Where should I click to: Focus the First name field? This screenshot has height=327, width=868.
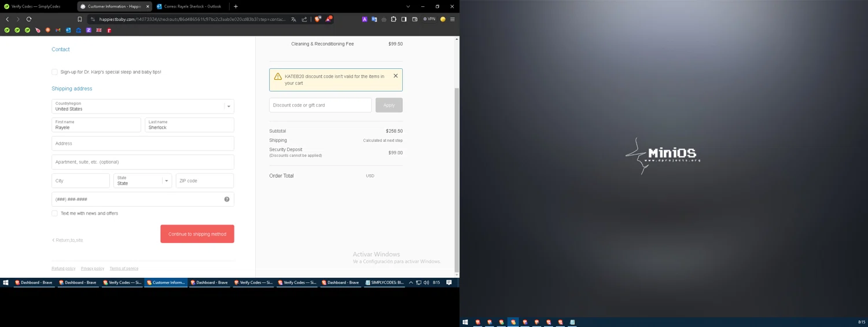pos(96,125)
